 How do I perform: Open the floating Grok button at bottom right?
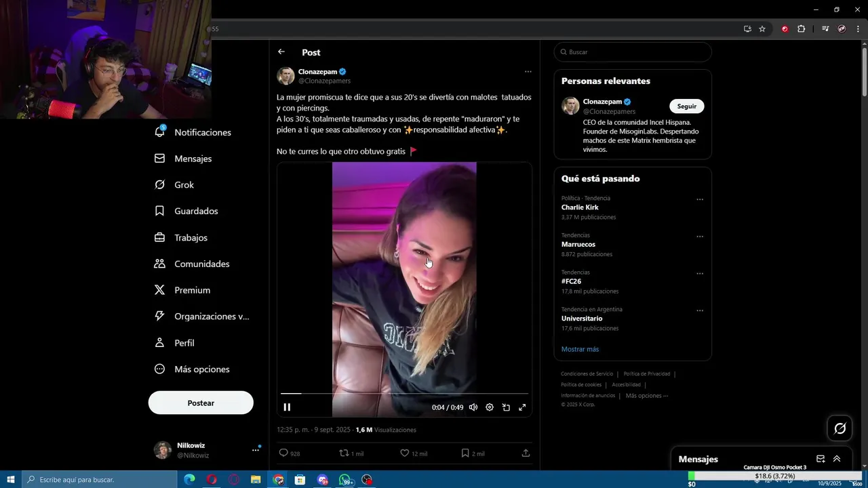(840, 428)
